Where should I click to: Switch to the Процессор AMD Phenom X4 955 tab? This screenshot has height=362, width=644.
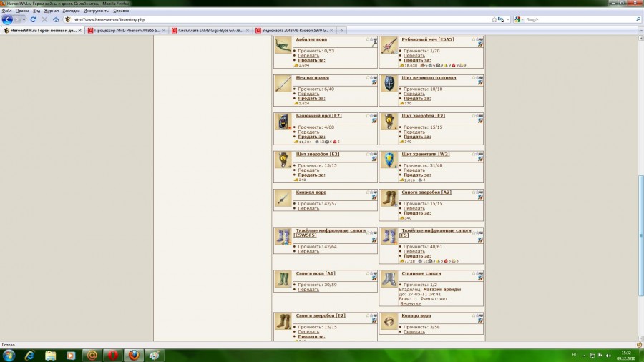126,30
